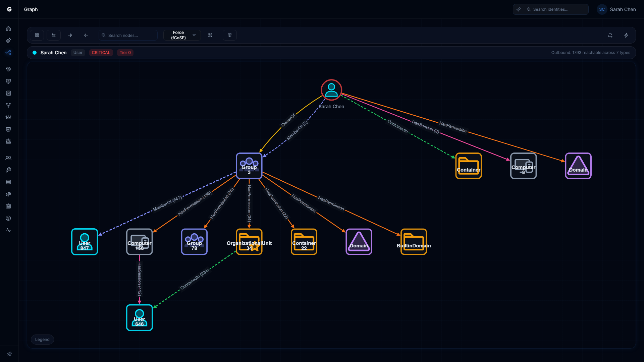Screen dimensions: 644x362
Task: Select the key icon in the left sidebar
Action: click(8, 170)
